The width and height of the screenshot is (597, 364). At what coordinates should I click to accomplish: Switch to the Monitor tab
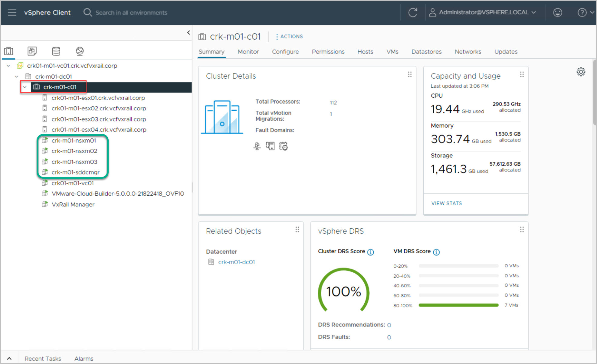point(248,52)
